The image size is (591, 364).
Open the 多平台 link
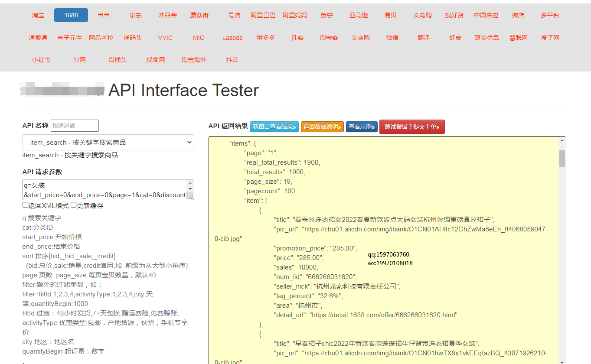point(550,15)
